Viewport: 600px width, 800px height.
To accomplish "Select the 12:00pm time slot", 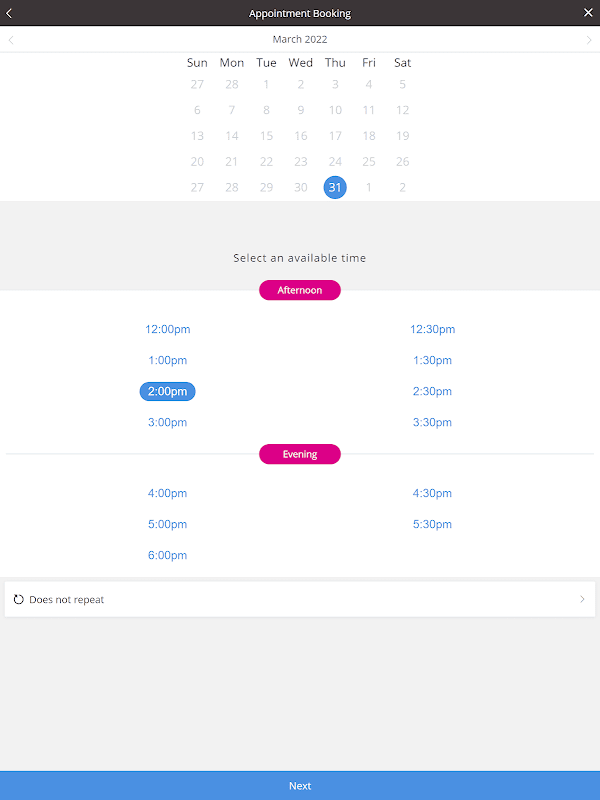I will [x=167, y=329].
